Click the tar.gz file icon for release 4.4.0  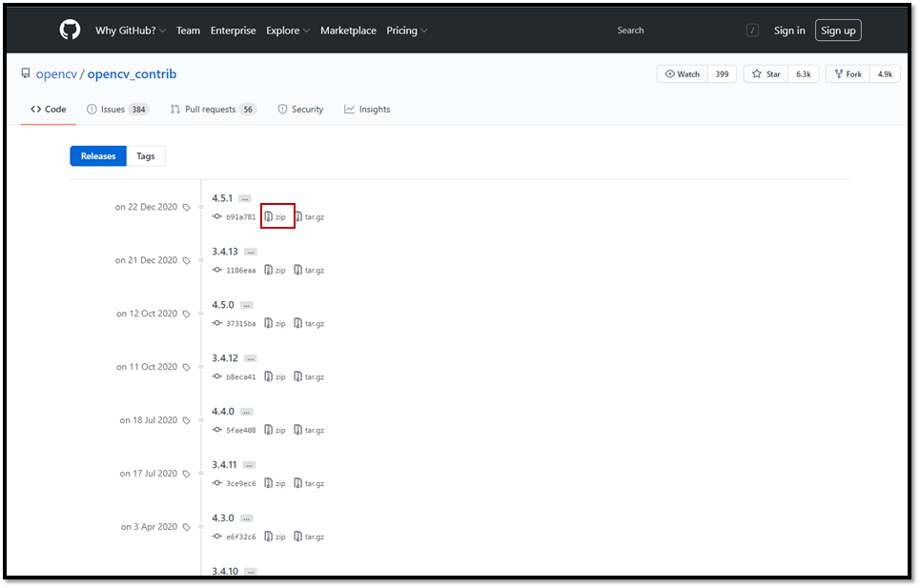click(x=298, y=430)
